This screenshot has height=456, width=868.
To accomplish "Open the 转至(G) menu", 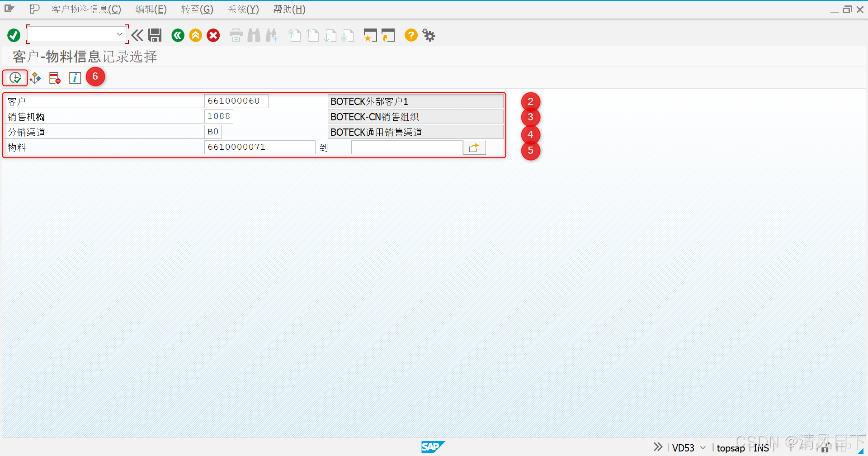I will (197, 9).
